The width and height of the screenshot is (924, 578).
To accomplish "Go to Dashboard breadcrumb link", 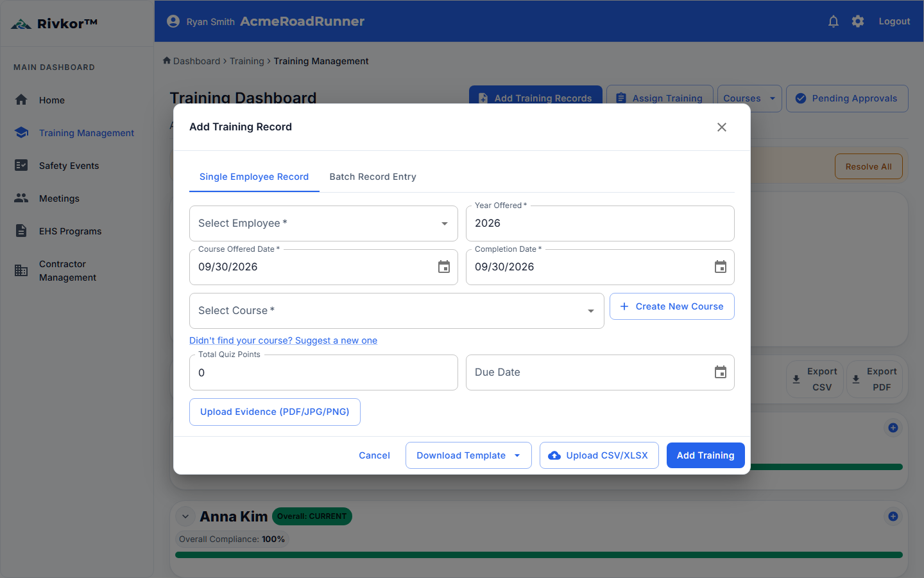I will click(196, 61).
